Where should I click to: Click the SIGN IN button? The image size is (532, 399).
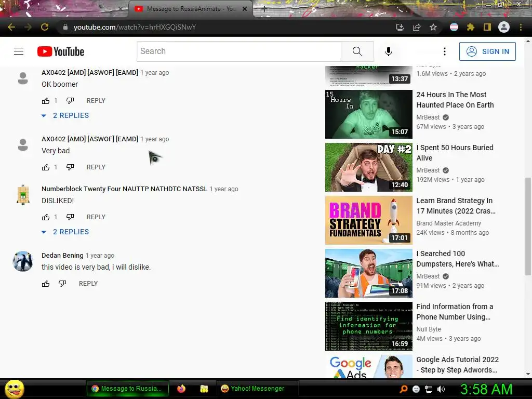click(487, 51)
